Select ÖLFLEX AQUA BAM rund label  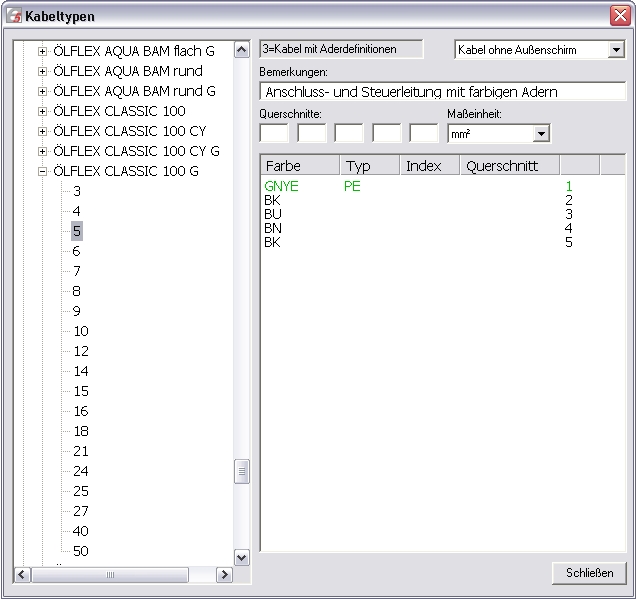[x=128, y=71]
